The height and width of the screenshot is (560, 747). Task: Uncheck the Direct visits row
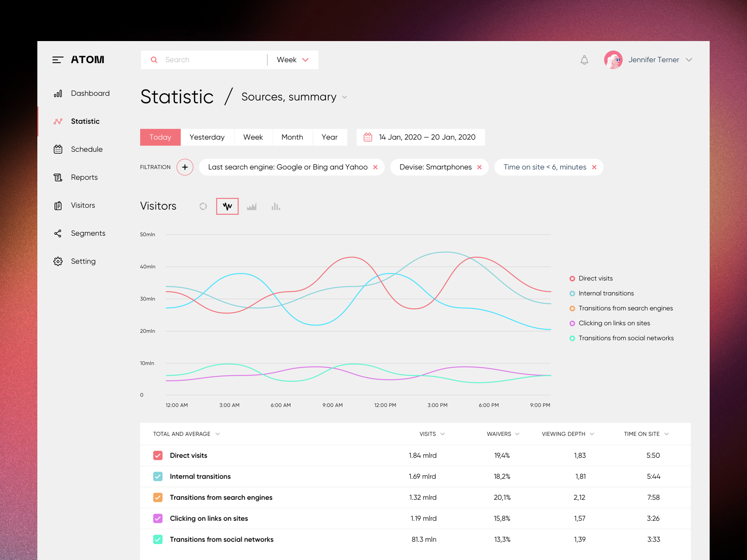[x=158, y=455]
